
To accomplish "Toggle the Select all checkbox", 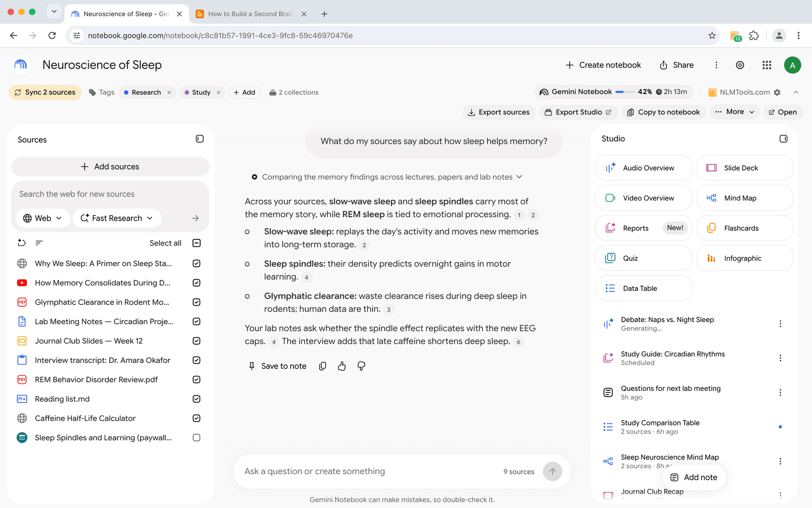I will [x=196, y=243].
